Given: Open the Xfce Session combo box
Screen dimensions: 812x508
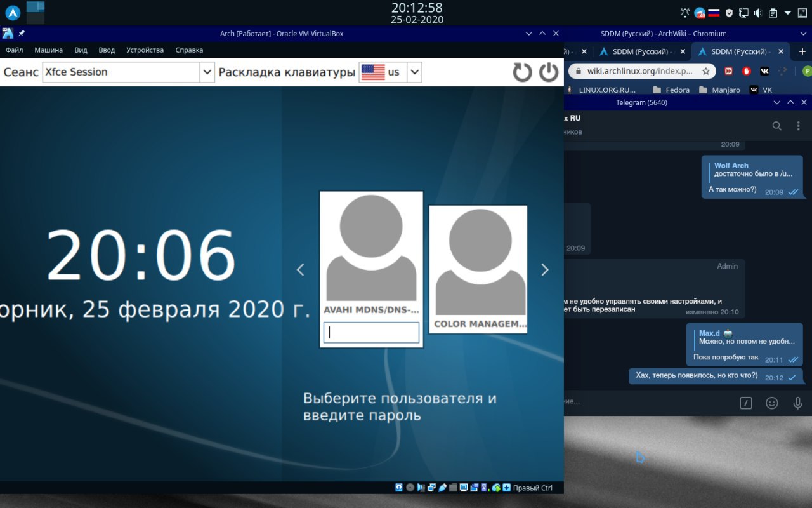Looking at the screenshot, I should pyautogui.click(x=129, y=72).
